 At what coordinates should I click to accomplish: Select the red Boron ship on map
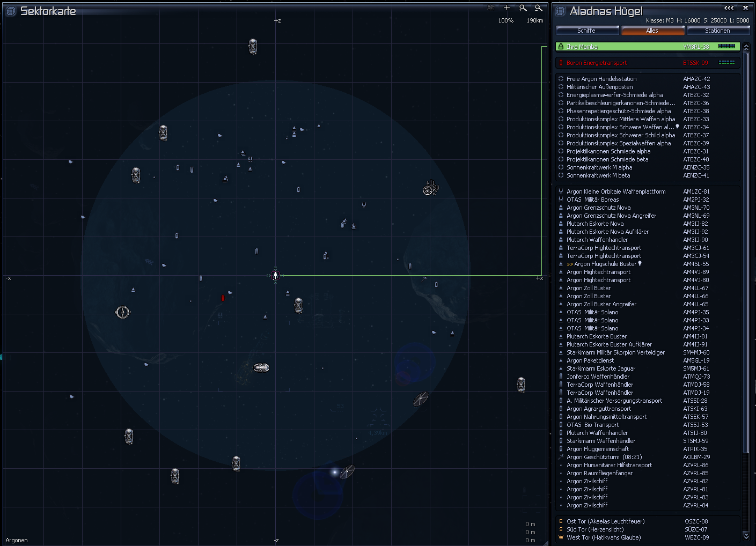(x=223, y=298)
